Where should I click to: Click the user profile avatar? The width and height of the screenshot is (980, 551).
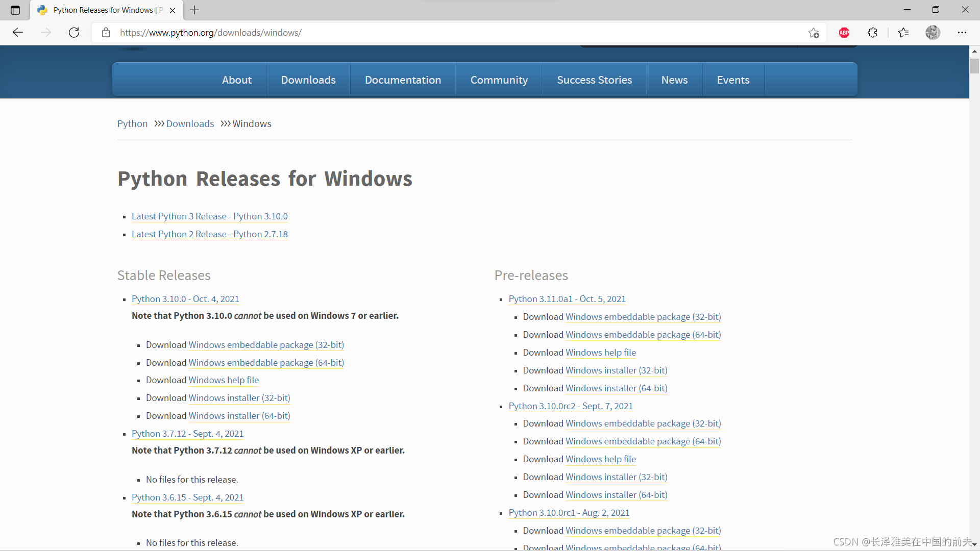coord(933,33)
